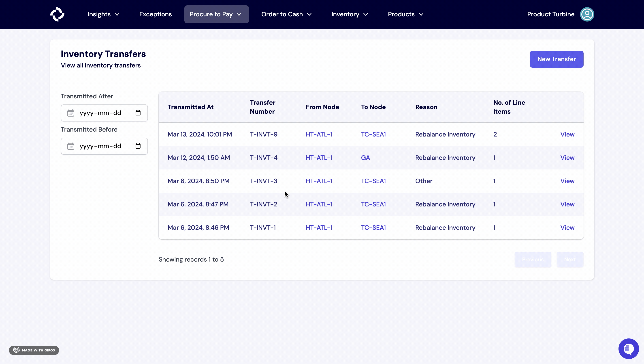The image size is (644, 364).
Task: View details of transfer T-INVT-9
Action: point(567,134)
